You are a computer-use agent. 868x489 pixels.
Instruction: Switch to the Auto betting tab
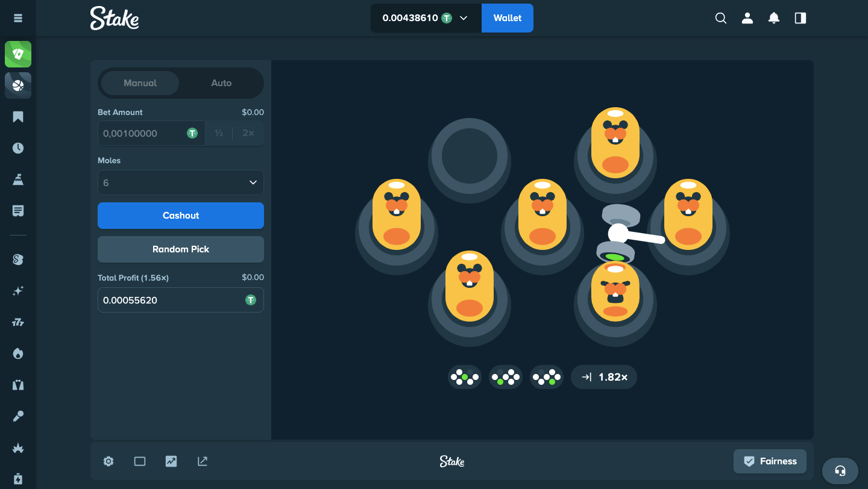[x=221, y=83]
